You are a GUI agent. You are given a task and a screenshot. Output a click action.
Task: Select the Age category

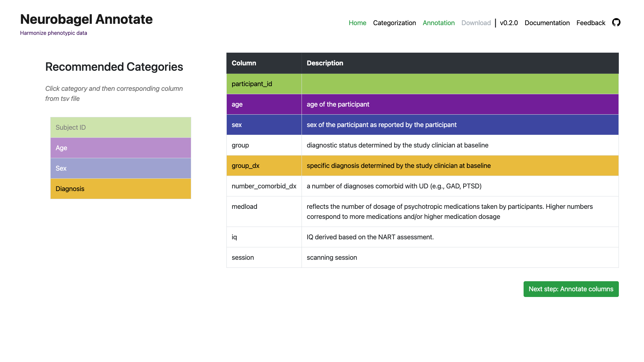point(120,148)
